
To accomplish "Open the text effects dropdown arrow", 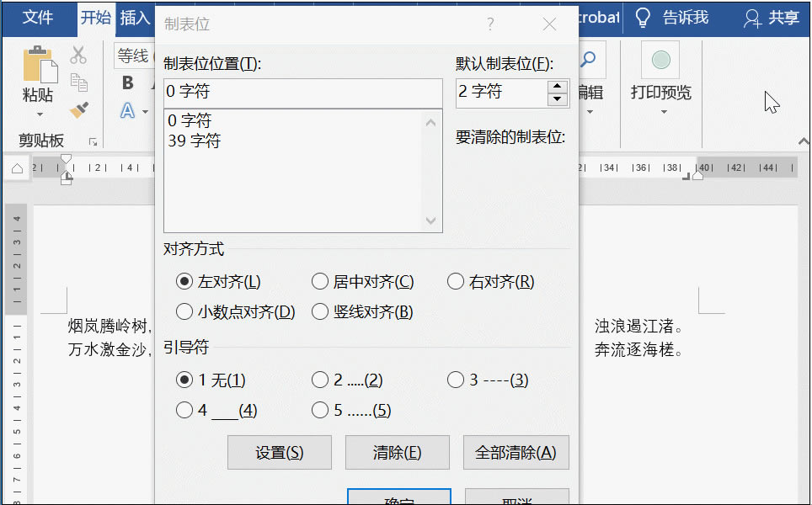I will coord(146,112).
